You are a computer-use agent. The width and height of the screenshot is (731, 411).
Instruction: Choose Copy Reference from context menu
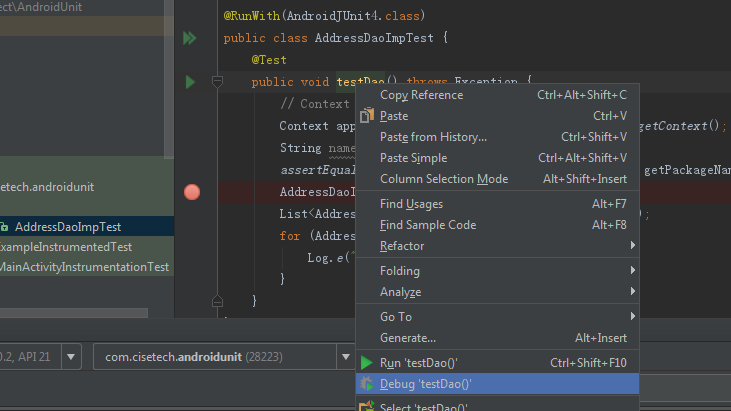(x=421, y=95)
